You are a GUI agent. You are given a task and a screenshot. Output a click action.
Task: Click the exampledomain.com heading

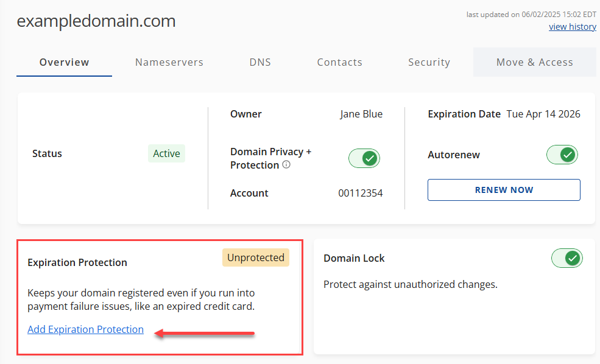(96, 21)
